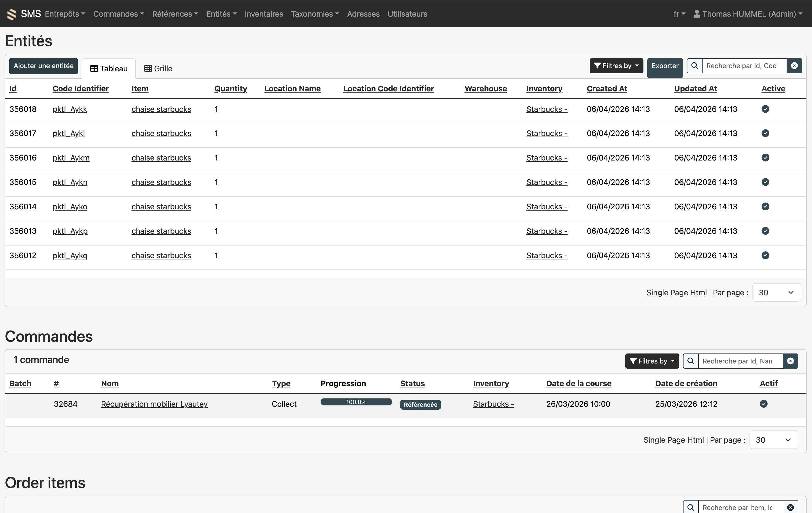Open the Récupération mobilier Lyautey link

tap(154, 404)
